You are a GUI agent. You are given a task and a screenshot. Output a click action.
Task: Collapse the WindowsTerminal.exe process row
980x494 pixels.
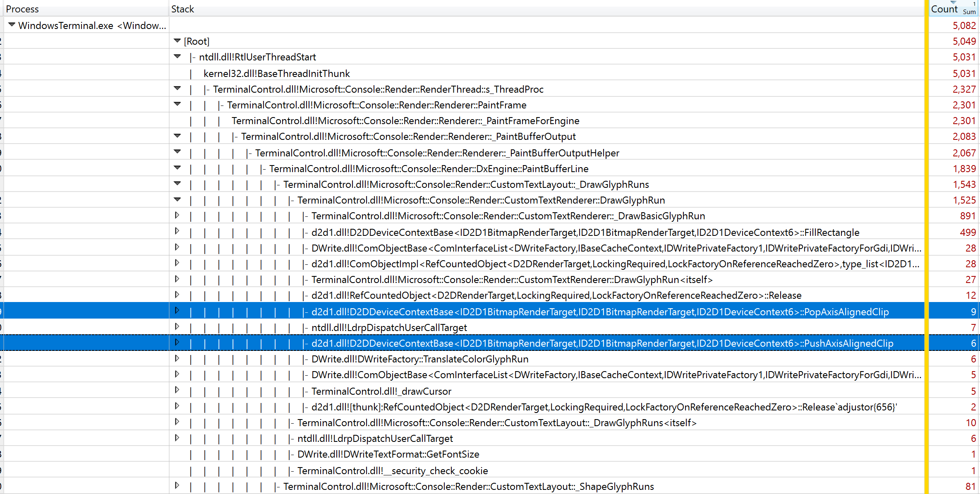(12, 25)
